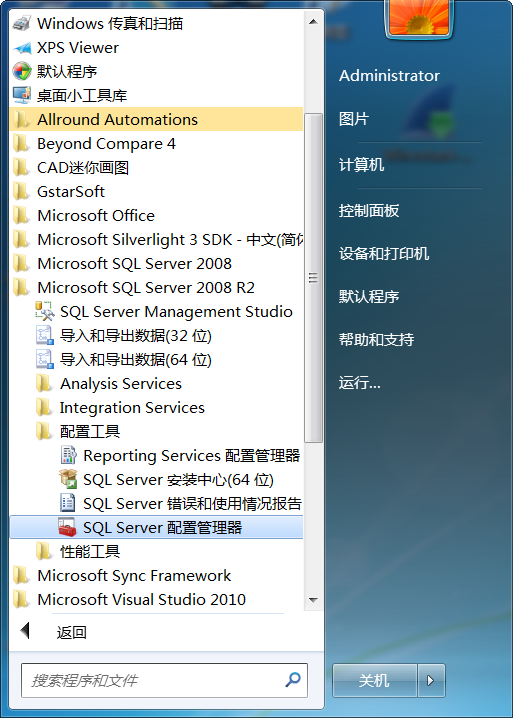Click the 关机 shutdown button
Image resolution: width=513 pixels, height=718 pixels.
(374, 680)
